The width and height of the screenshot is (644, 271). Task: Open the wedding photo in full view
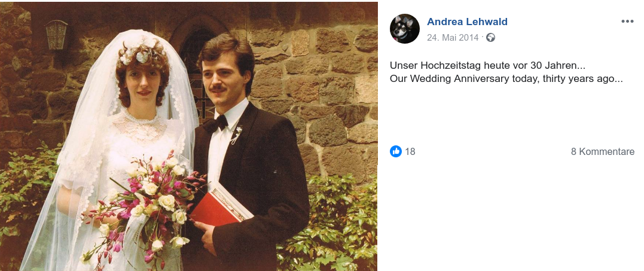click(189, 136)
